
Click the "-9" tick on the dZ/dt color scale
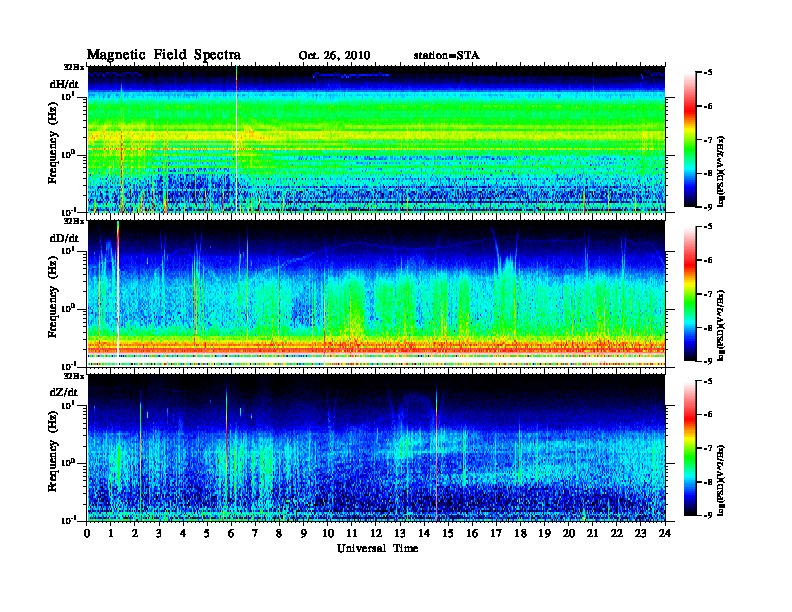pyautogui.click(x=708, y=515)
